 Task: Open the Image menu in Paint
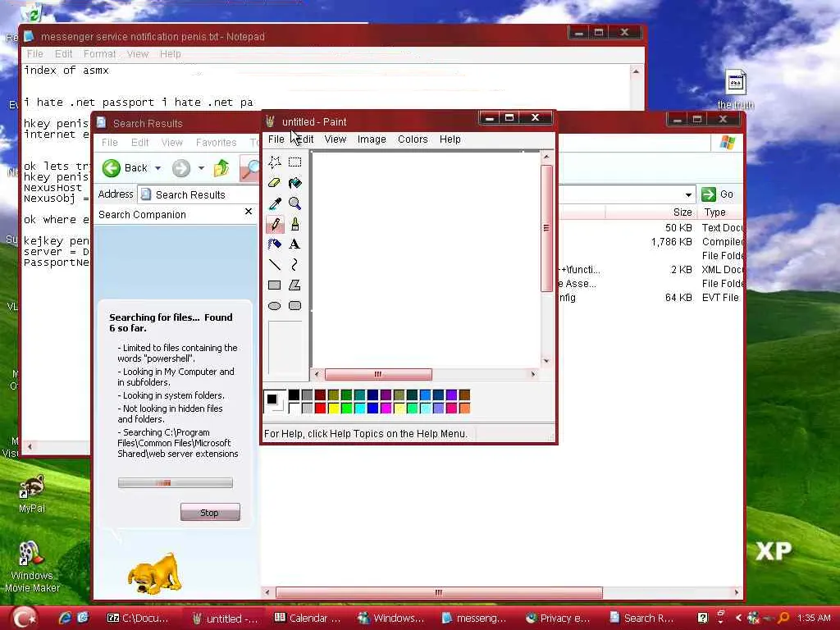pyautogui.click(x=372, y=139)
